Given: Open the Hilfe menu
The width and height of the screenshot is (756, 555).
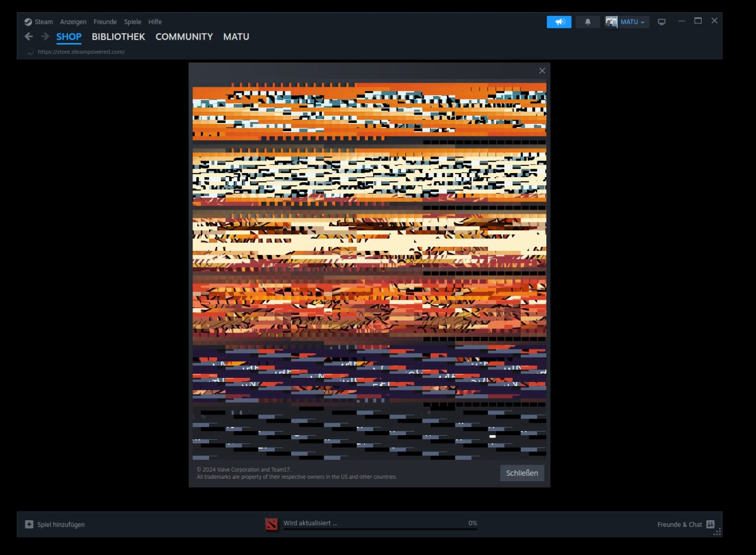Looking at the screenshot, I should 155,22.
